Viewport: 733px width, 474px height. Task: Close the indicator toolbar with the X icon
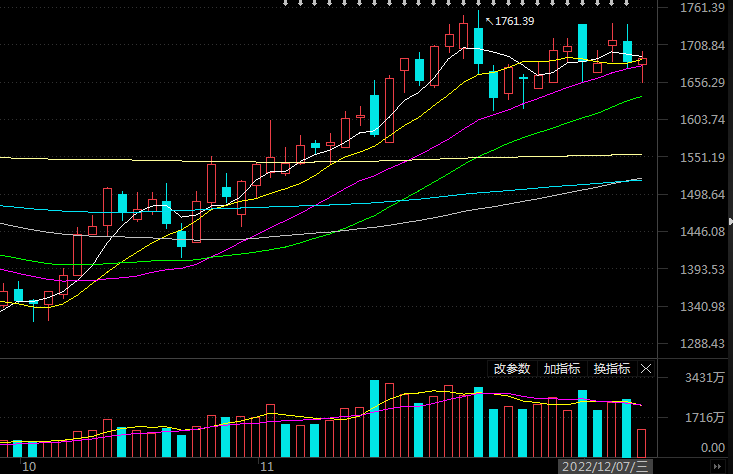coord(645,369)
